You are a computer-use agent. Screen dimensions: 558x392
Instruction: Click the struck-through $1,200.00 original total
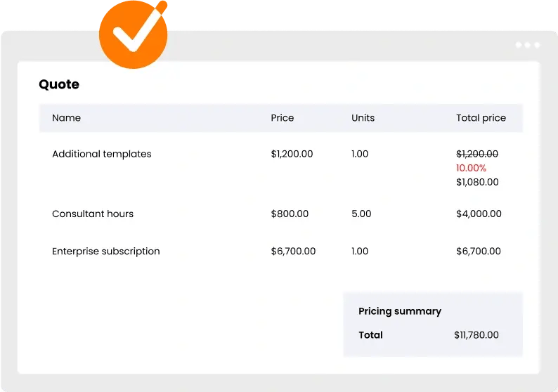click(x=477, y=154)
